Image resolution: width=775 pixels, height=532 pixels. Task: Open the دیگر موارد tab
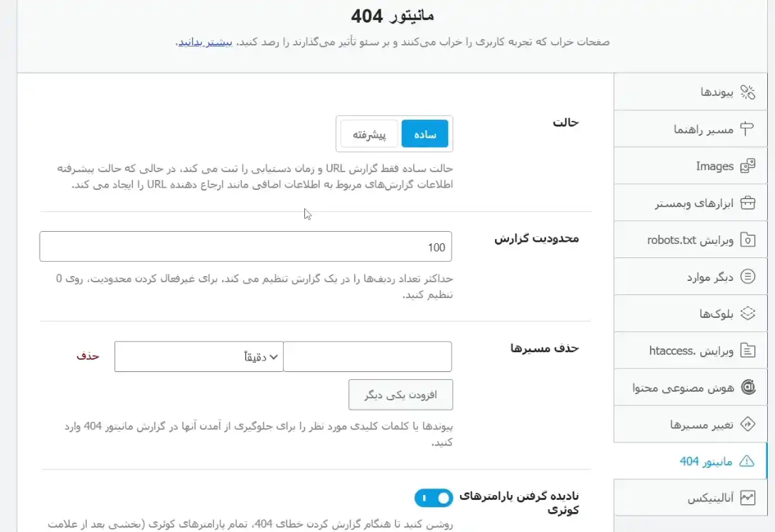pyautogui.click(x=690, y=277)
